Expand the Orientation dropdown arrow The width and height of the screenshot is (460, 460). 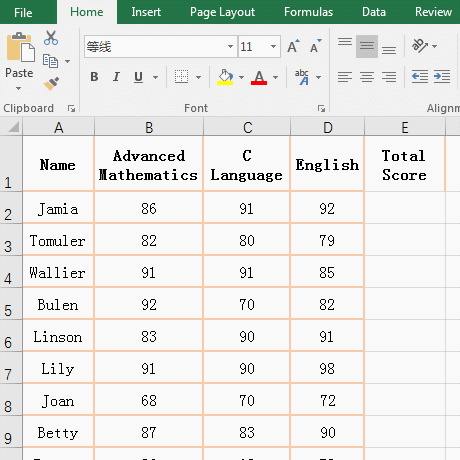tap(434, 46)
